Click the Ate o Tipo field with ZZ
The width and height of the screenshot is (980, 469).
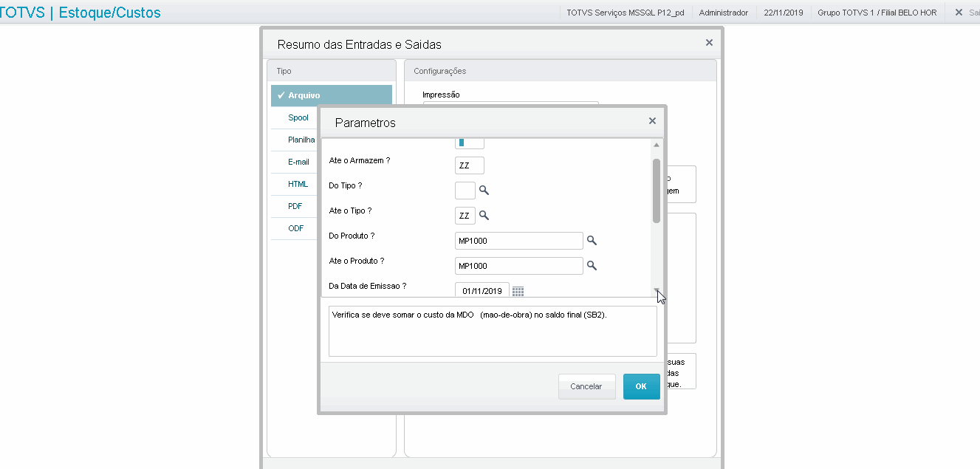coord(465,216)
